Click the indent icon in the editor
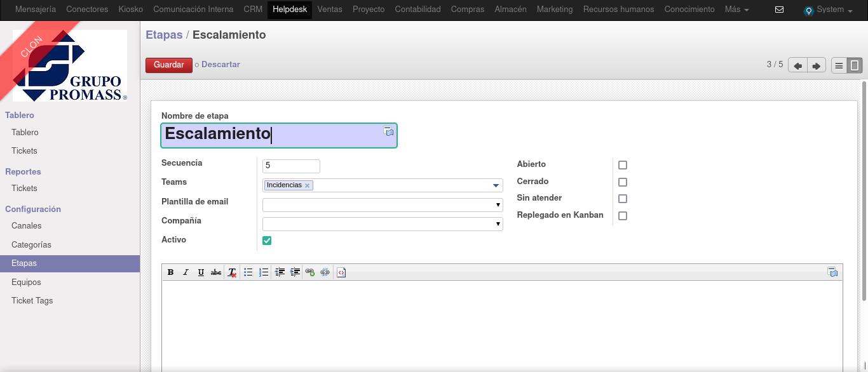This screenshot has width=868, height=372. click(x=295, y=272)
